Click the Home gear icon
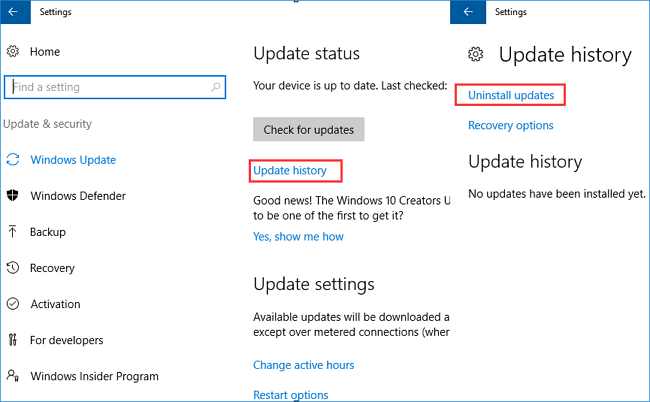The image size is (650, 402). 13,51
